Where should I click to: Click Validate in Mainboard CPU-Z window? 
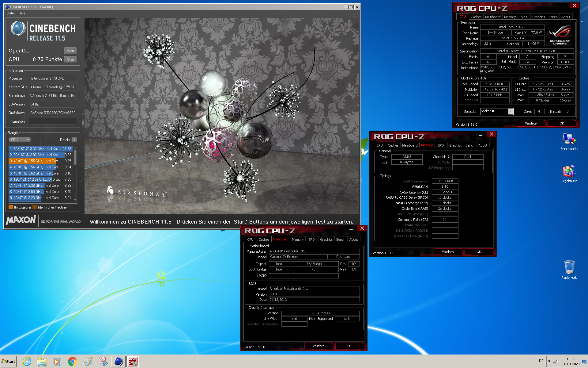[318, 346]
